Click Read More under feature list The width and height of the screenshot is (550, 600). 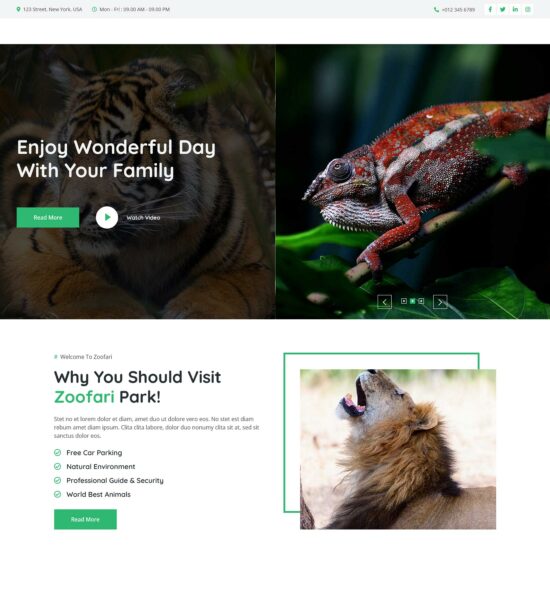pyautogui.click(x=85, y=519)
